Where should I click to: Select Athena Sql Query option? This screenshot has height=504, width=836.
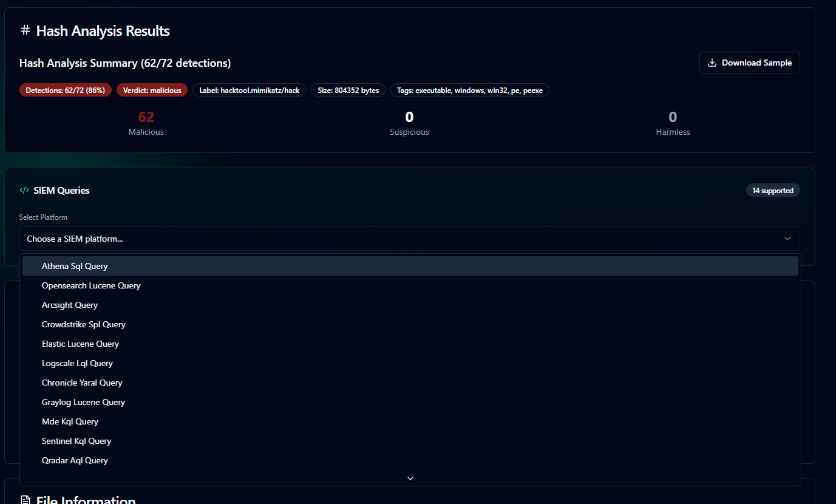pyautogui.click(x=410, y=266)
